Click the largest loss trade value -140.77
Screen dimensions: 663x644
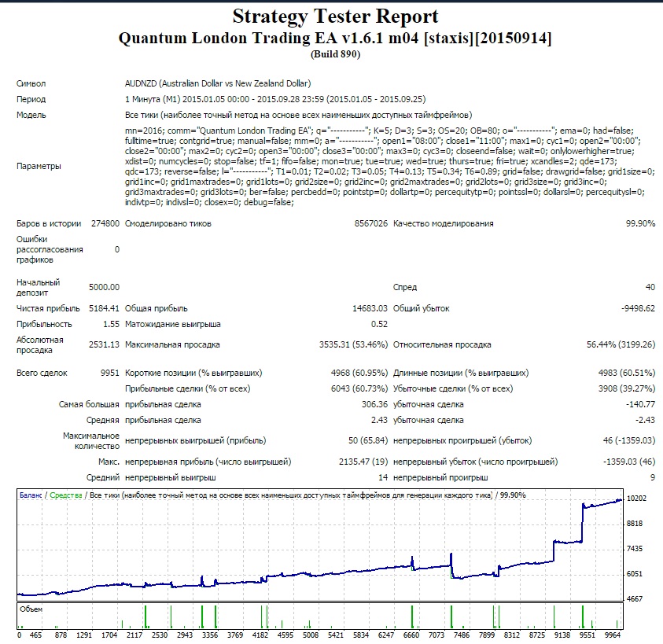pyautogui.click(x=640, y=404)
